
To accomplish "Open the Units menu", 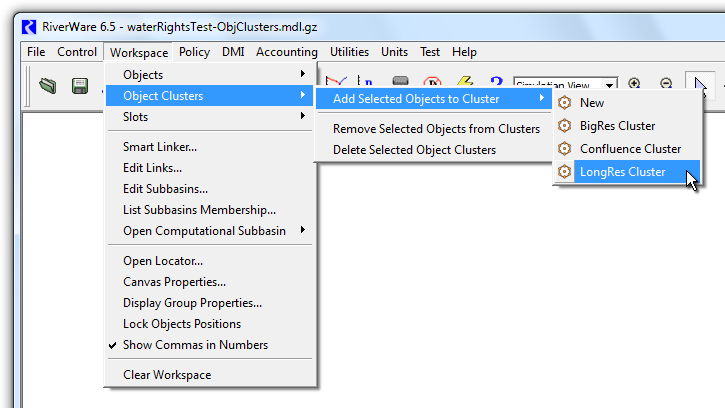I will tap(394, 52).
